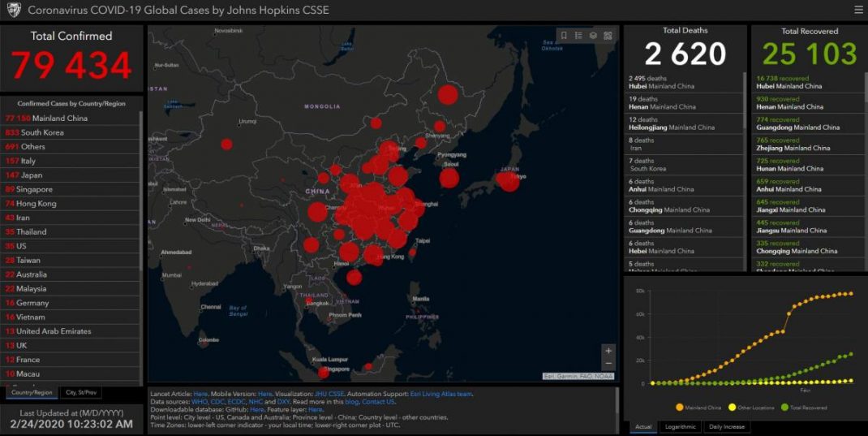
Task: Open the DXY data source link
Action: (283, 402)
